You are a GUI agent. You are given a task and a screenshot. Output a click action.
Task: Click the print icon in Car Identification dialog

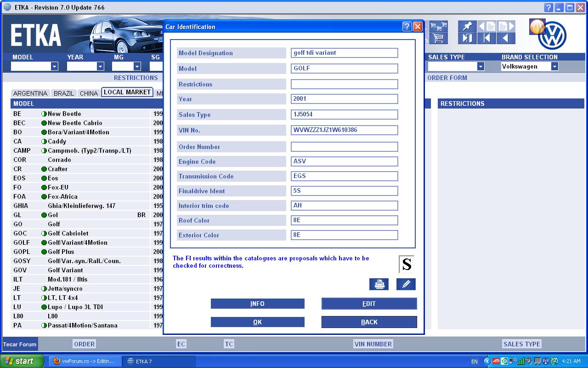click(x=379, y=284)
